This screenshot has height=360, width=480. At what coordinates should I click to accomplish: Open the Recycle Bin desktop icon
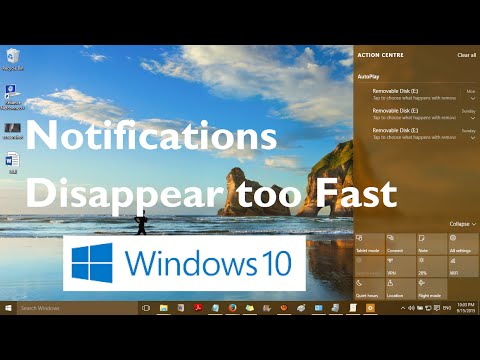click(13, 59)
